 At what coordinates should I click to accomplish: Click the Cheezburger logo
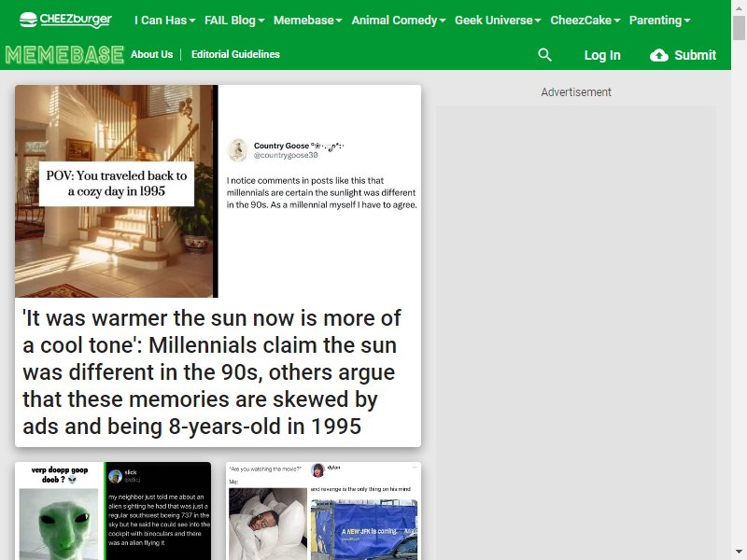coord(65,20)
